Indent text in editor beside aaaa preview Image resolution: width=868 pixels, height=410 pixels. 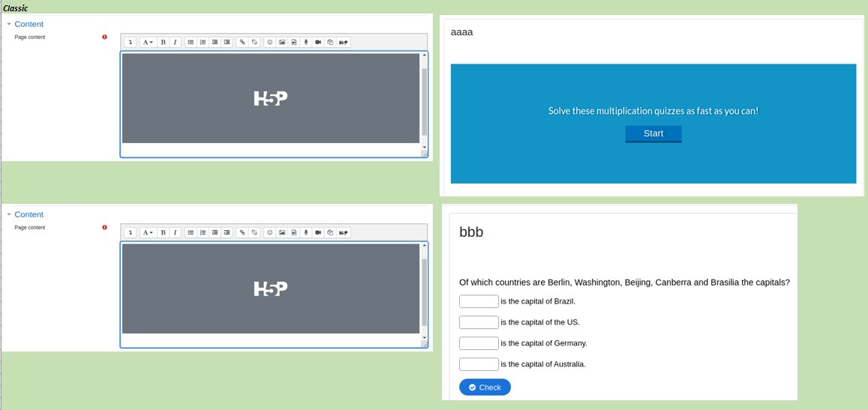tap(227, 42)
